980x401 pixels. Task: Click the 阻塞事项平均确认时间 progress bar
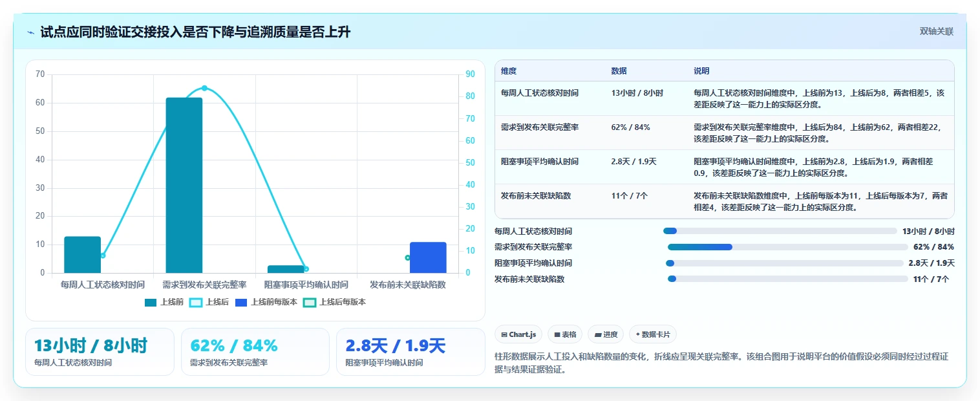click(x=784, y=263)
